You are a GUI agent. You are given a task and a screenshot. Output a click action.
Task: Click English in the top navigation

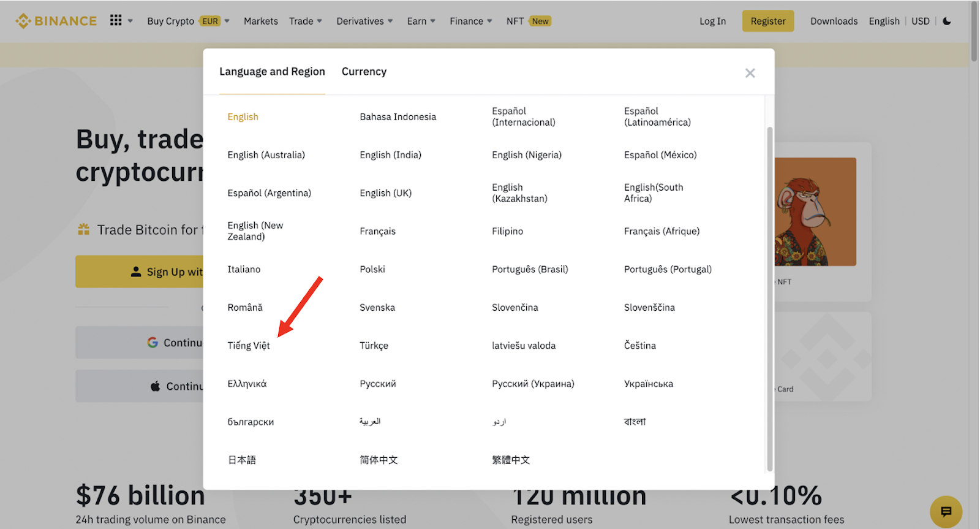(x=884, y=21)
